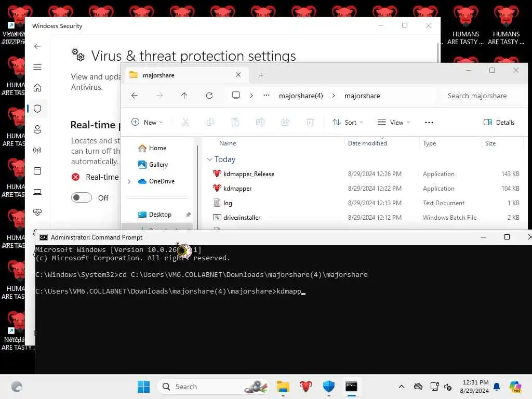Navigate to majorshare(4) breadcrumb
Image resolution: width=532 pixels, height=399 pixels.
pos(301,96)
